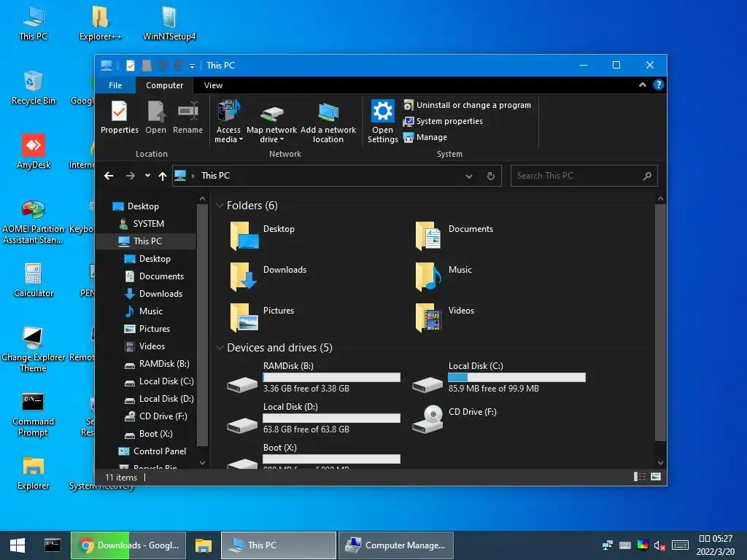
Task: Open the Map network drive dropdown
Action: point(271,122)
